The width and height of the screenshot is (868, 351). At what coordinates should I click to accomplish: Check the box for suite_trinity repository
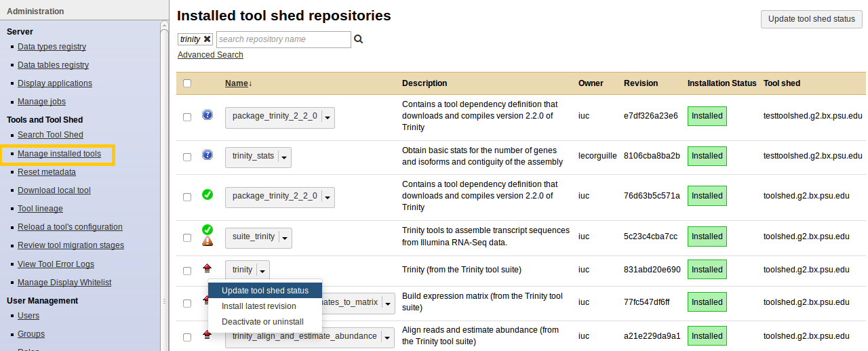(187, 238)
